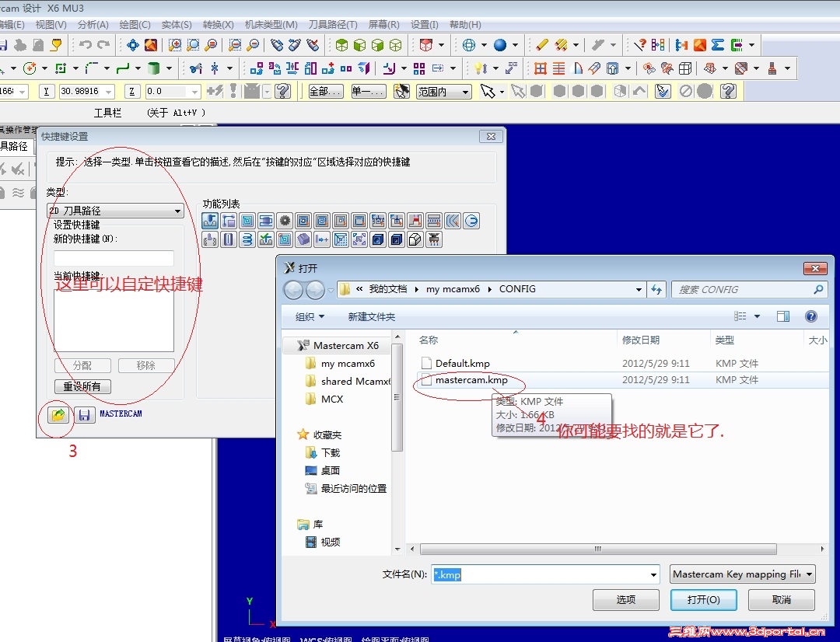
Task: Click the rectangle sketch icon
Action: (61, 68)
